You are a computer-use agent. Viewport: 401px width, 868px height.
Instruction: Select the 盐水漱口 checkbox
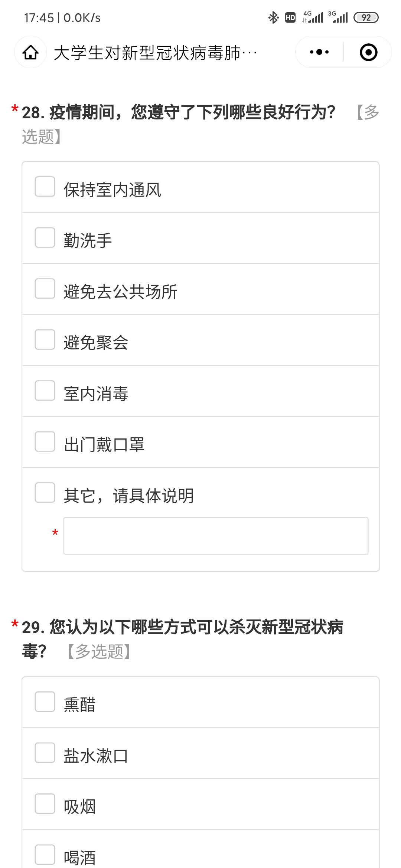click(45, 753)
